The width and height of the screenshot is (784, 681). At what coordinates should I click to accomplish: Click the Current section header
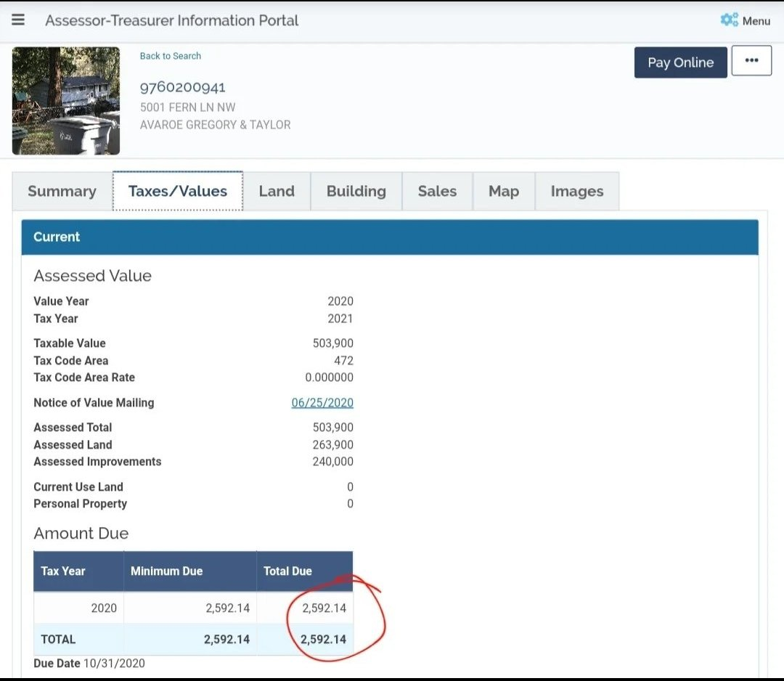(390, 237)
